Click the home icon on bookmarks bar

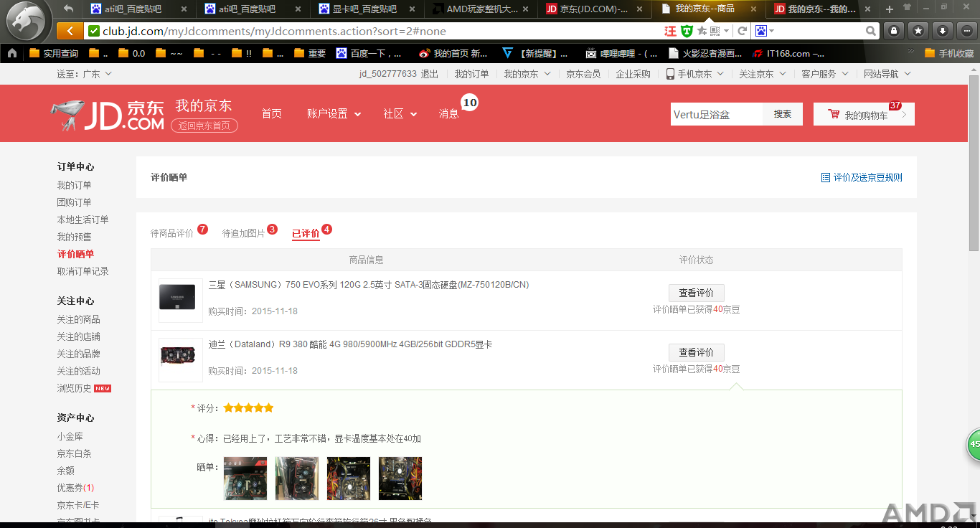coord(12,53)
